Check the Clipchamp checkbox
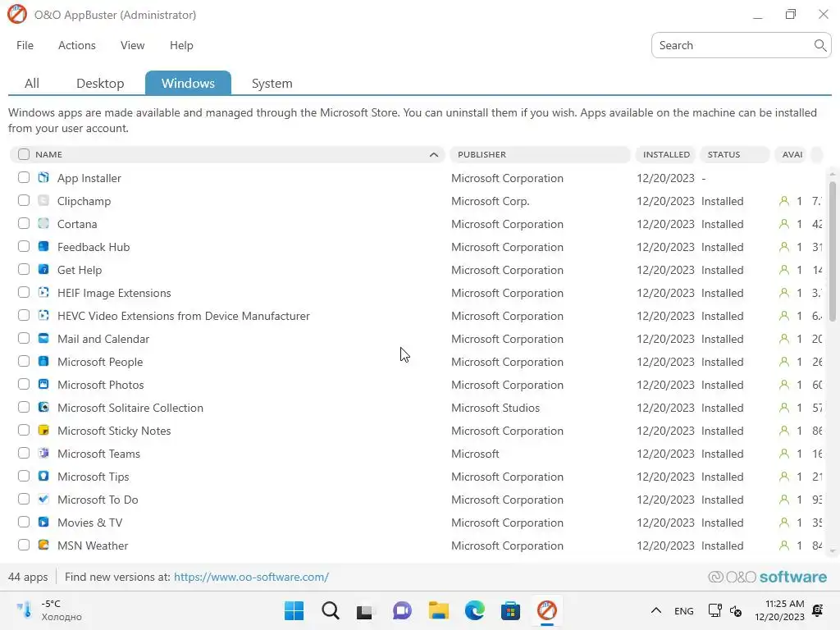 [24, 200]
